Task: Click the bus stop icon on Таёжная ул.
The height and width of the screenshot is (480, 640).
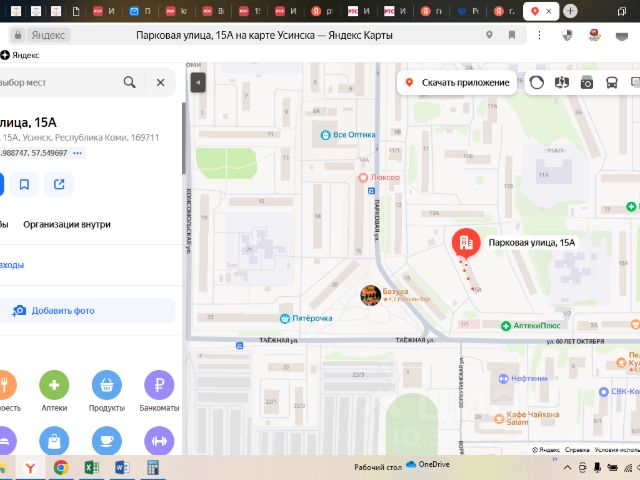Action: click(x=240, y=346)
